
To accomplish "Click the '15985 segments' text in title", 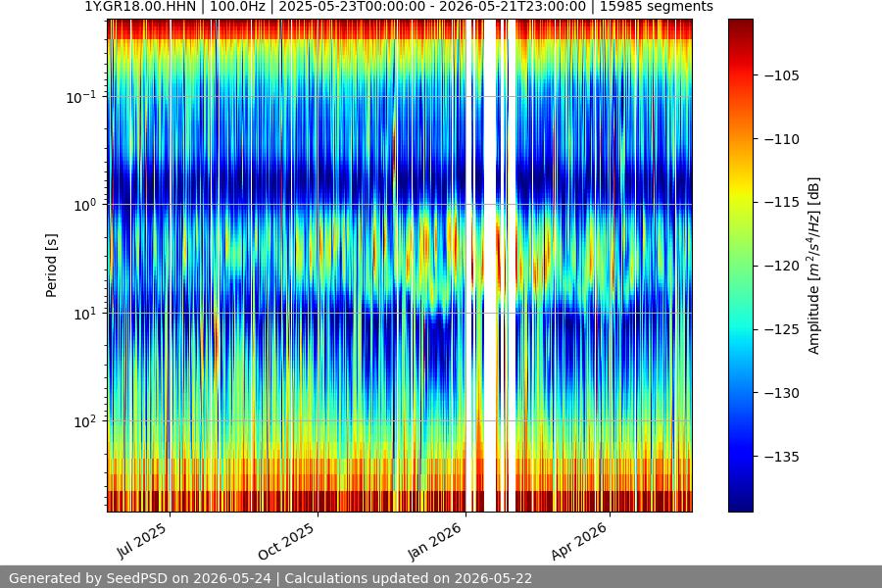I will point(657,7).
